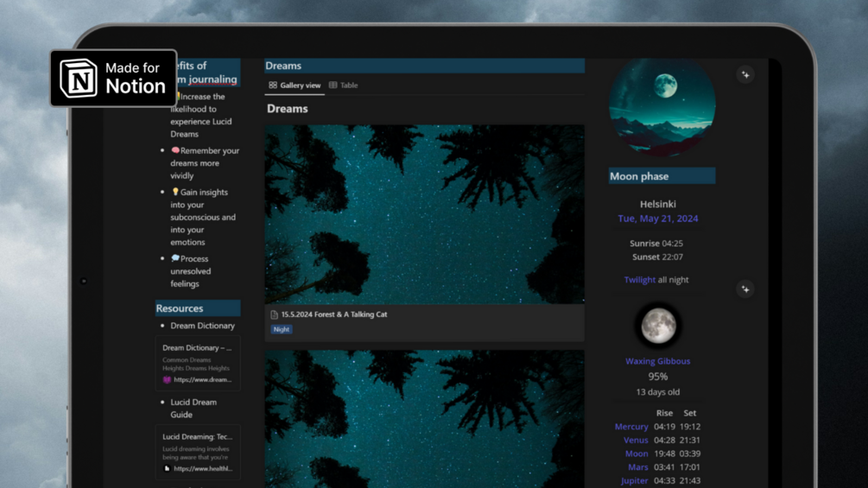The width and height of the screenshot is (868, 488).
Task: Open the second forest starry sky card image
Action: coord(424,419)
